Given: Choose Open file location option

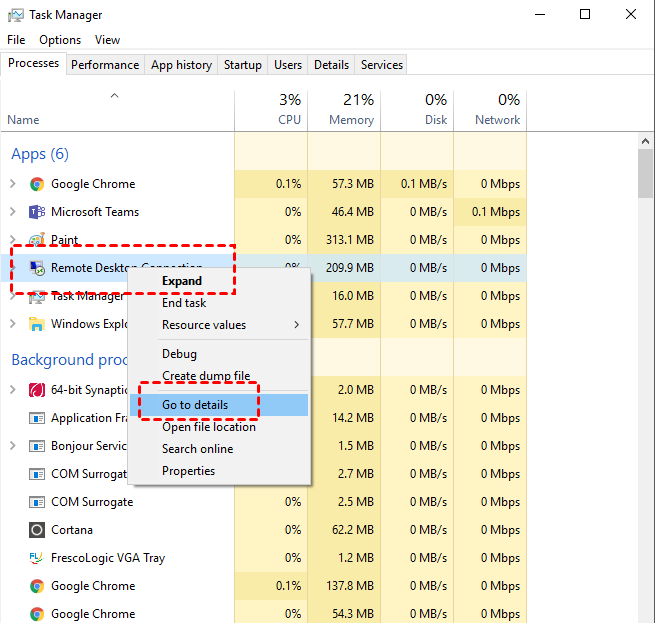Looking at the screenshot, I should click(220, 427).
